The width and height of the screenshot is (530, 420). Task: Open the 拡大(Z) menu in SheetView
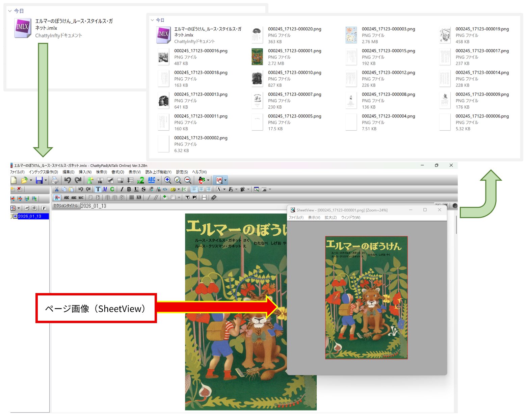coord(330,218)
